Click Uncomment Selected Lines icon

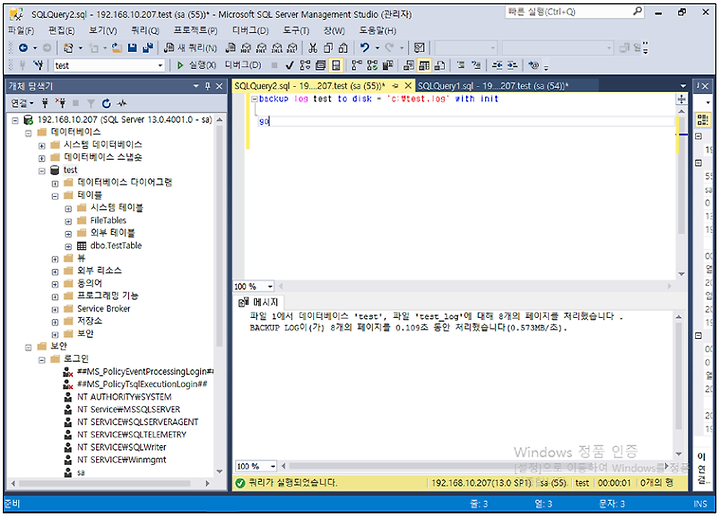(476, 66)
